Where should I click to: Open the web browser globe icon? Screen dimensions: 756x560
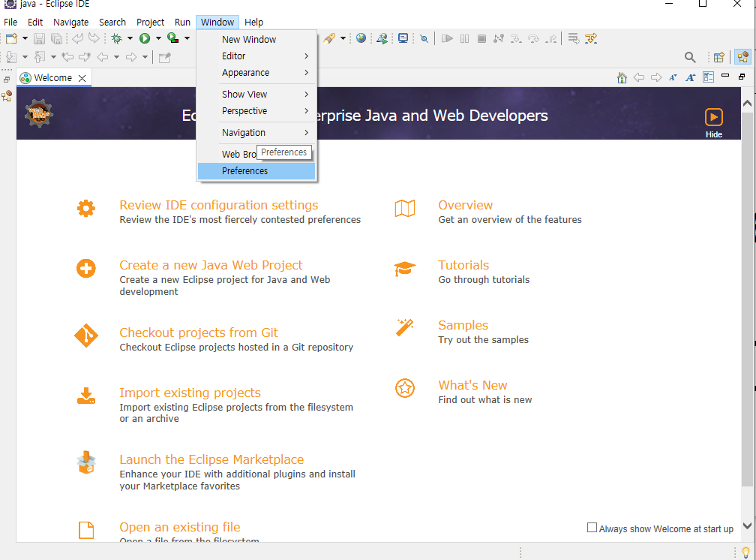(x=361, y=38)
